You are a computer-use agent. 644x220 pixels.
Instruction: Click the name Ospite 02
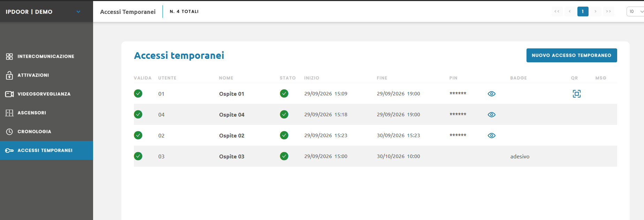coord(232,135)
